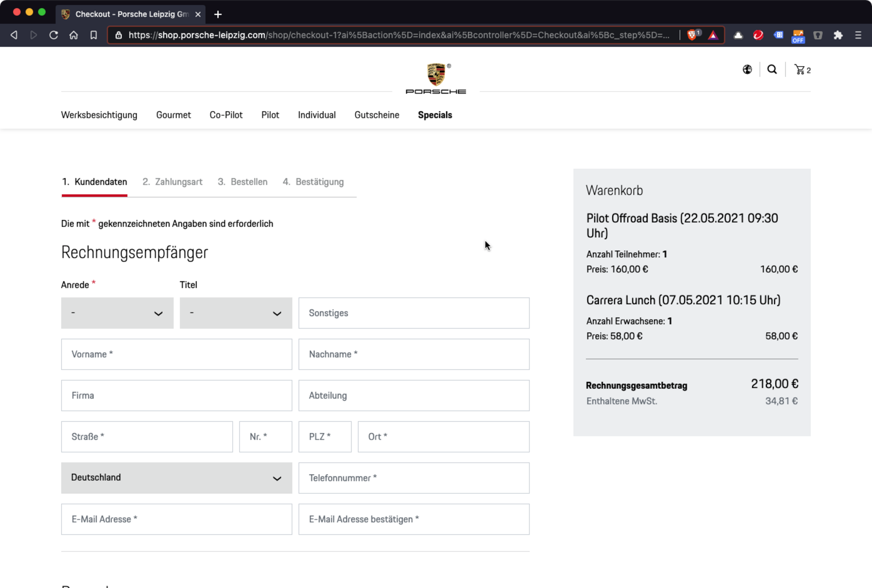This screenshot has height=588, width=872.
Task: Select the 3. Bestellen step
Action: [242, 182]
